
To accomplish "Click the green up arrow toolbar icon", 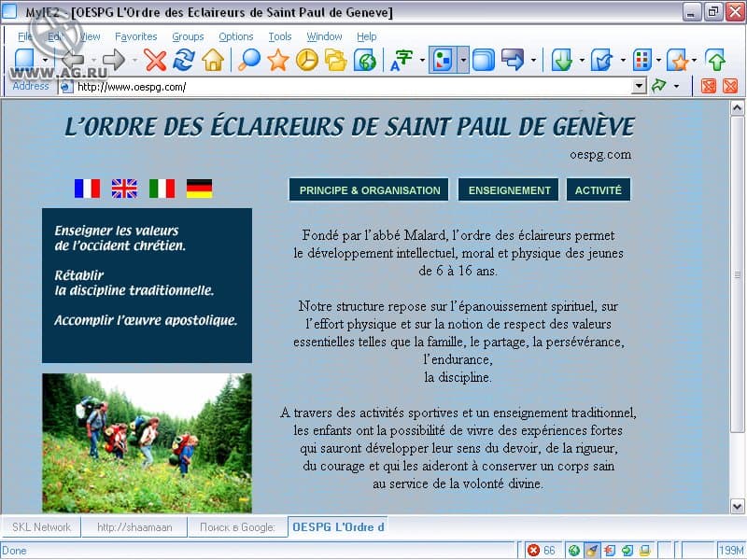I will click(715, 61).
